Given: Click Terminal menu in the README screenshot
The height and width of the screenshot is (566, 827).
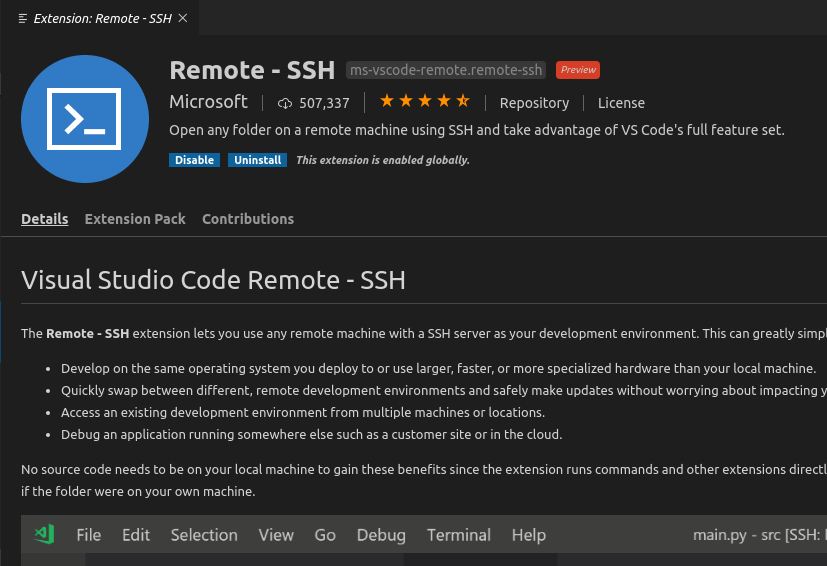Looking at the screenshot, I should coord(459,535).
